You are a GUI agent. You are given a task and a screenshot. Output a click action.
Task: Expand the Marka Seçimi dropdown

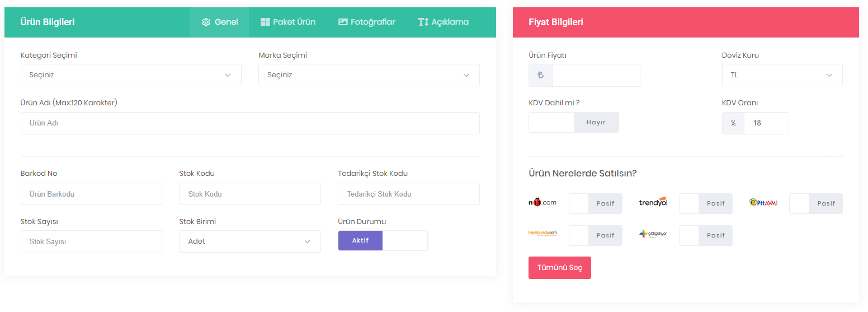click(369, 75)
